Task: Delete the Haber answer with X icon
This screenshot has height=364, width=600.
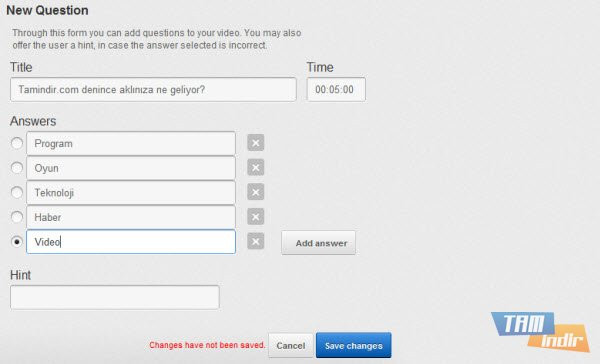Action: (x=256, y=217)
